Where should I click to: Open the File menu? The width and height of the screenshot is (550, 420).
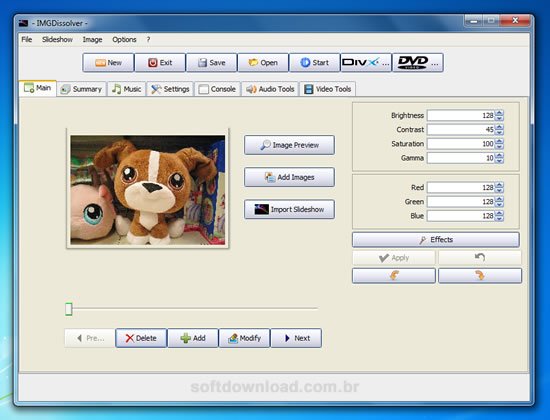pos(27,40)
